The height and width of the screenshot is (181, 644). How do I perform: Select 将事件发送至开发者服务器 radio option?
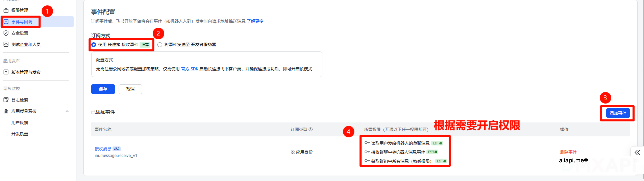160,45
